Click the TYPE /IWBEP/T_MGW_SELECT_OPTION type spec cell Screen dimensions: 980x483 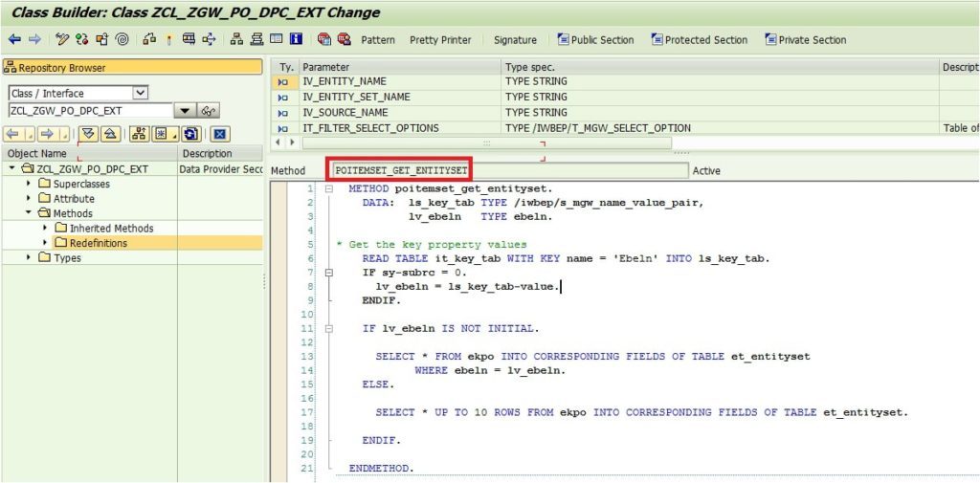click(721, 128)
